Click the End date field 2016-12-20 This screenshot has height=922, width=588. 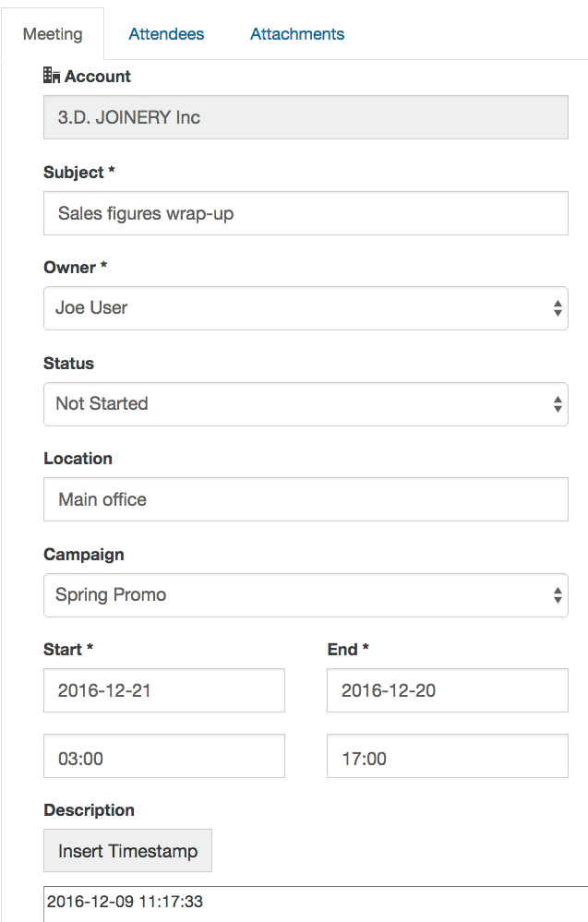tap(447, 691)
